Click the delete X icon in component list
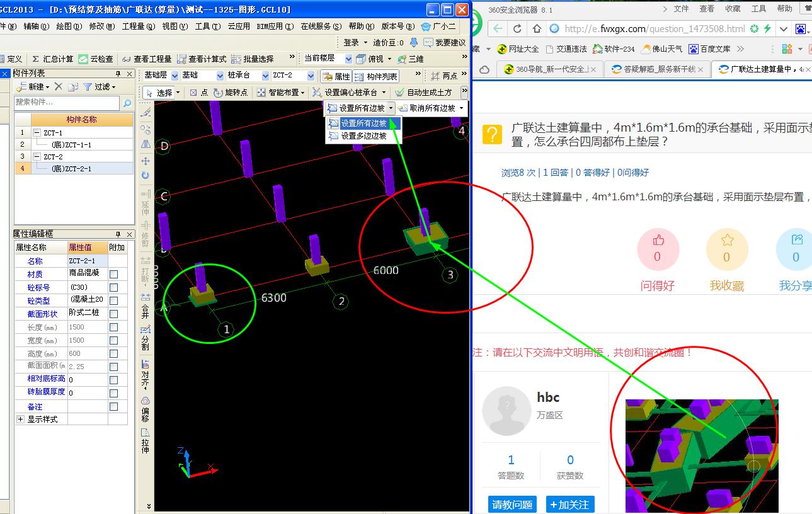Image resolution: width=812 pixels, height=514 pixels. [58, 86]
